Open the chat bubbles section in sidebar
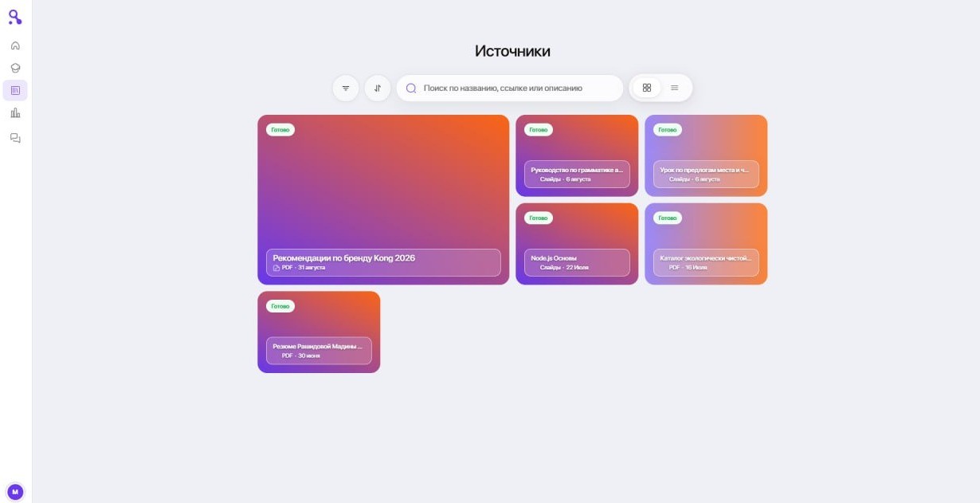This screenshot has width=980, height=503. [x=15, y=138]
